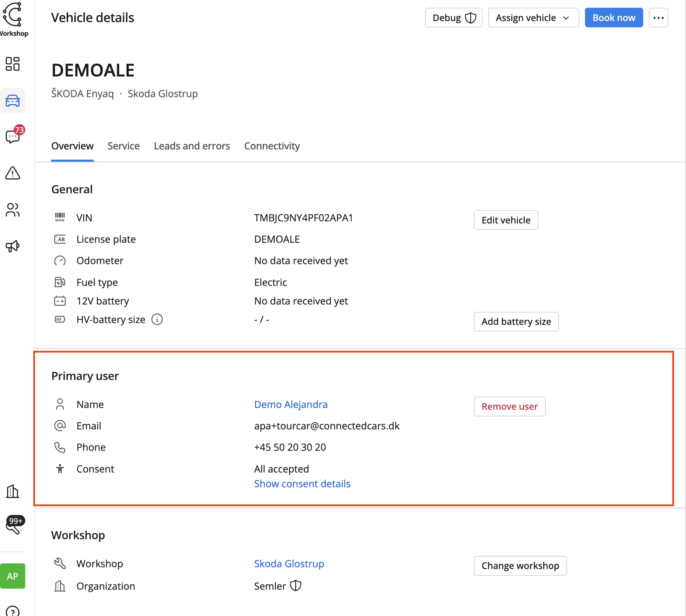Open the vehicles car icon in sidebar

click(x=13, y=101)
